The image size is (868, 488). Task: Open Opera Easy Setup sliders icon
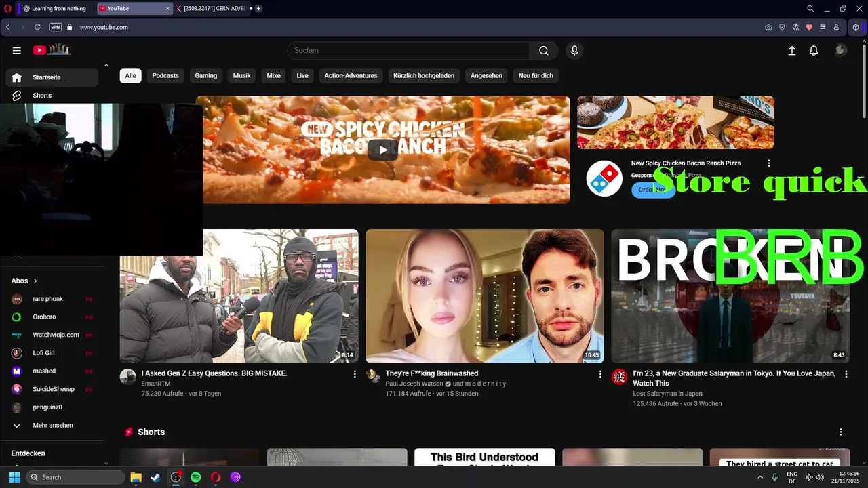[823, 27]
